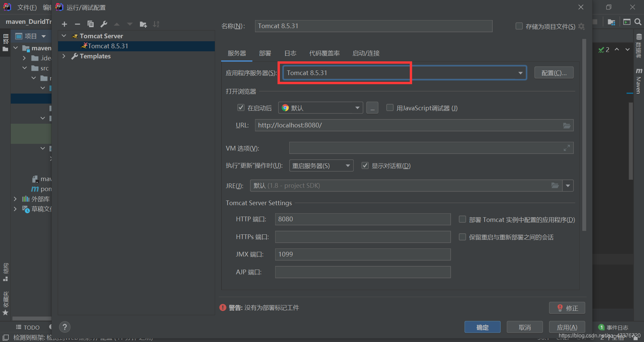Move configuration down with the down arrow
Image resolution: width=644 pixels, height=342 pixels.
[130, 24]
